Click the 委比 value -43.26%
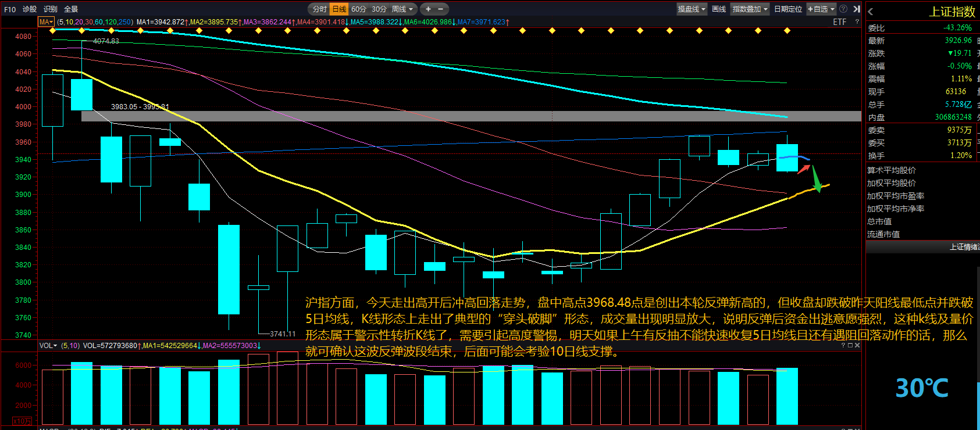980x430 pixels. point(957,28)
